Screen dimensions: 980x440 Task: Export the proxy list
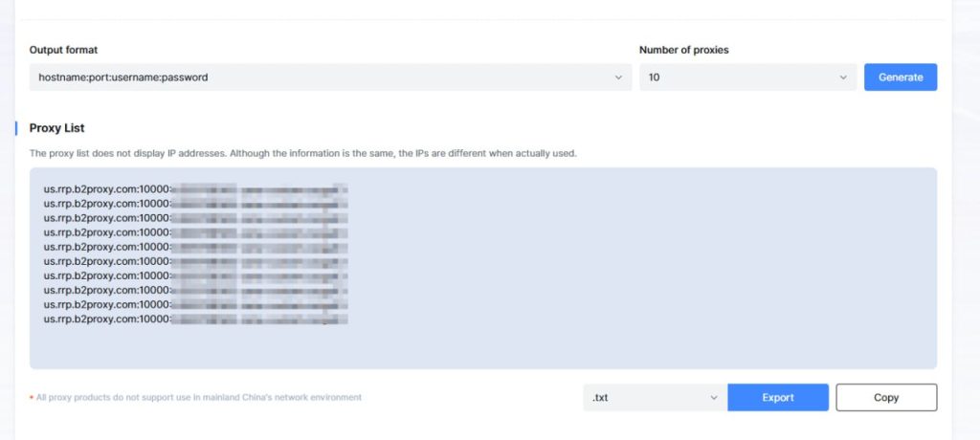[778, 397]
